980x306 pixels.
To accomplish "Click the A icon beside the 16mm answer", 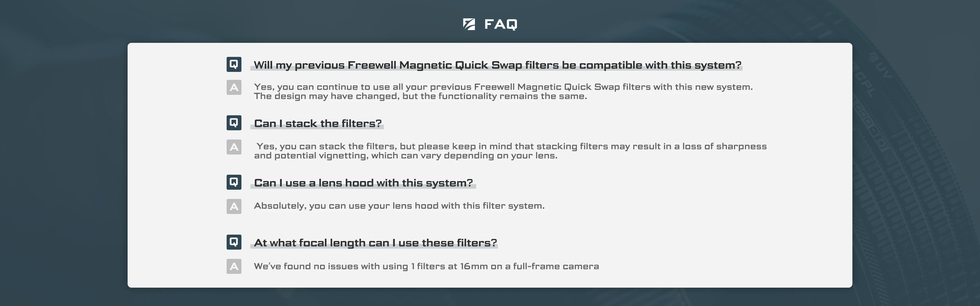I will click(234, 266).
